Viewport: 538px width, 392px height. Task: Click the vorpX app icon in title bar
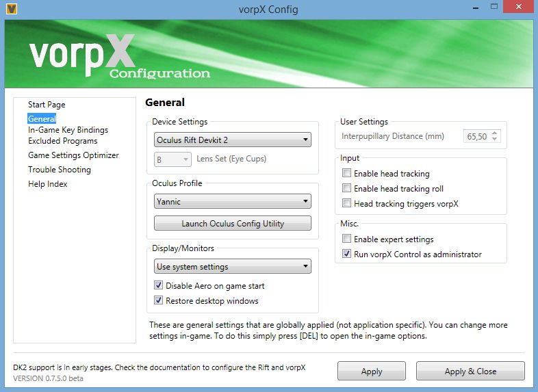[x=12, y=9]
